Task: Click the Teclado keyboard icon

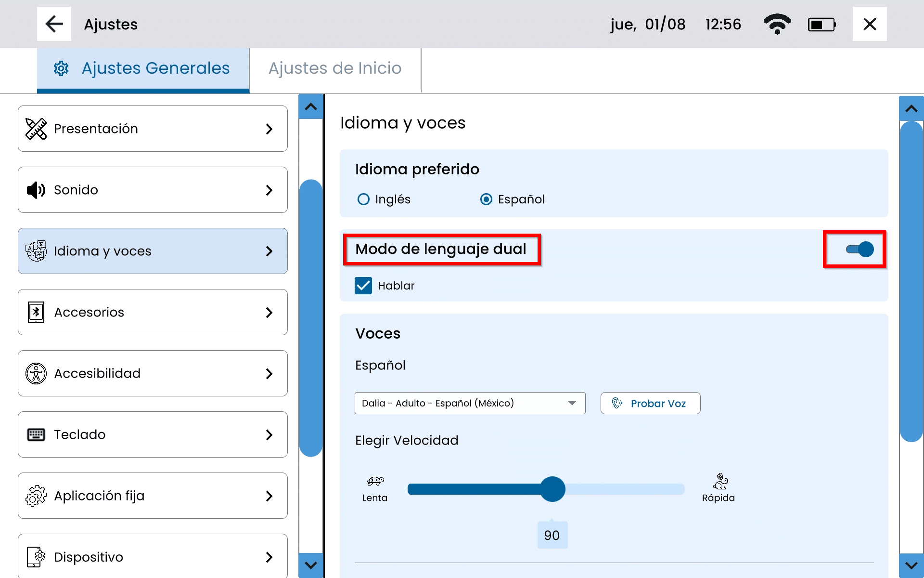Action: [x=36, y=434]
